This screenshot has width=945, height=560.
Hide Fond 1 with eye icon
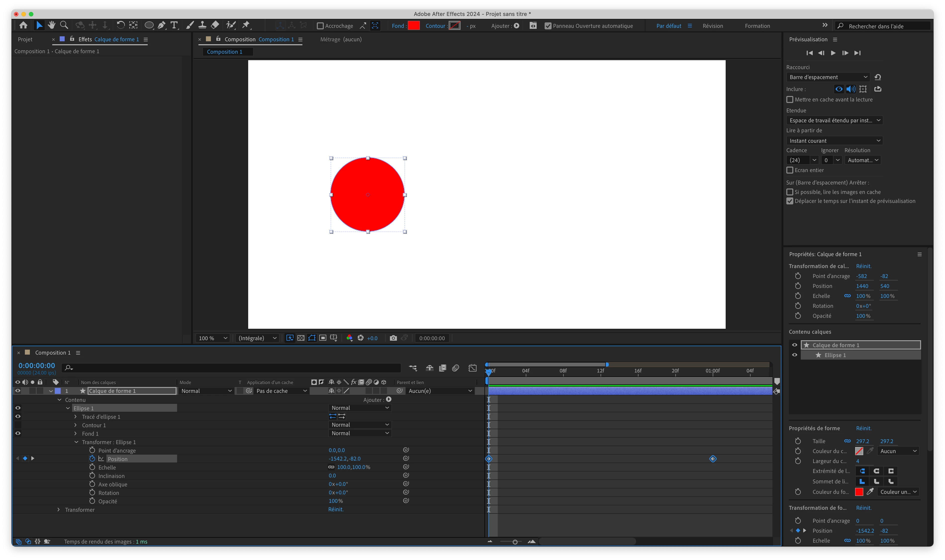(18, 433)
